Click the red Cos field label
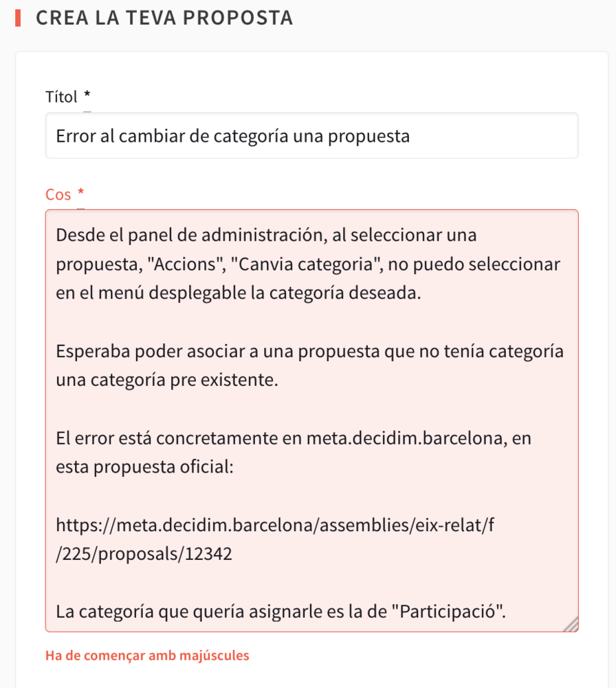This screenshot has height=688, width=616. pyautogui.click(x=58, y=195)
